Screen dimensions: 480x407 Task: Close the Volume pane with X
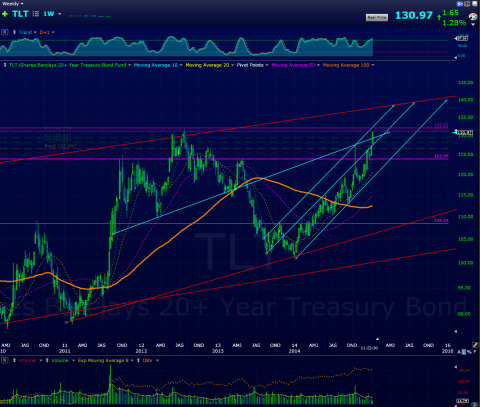pos(4,360)
